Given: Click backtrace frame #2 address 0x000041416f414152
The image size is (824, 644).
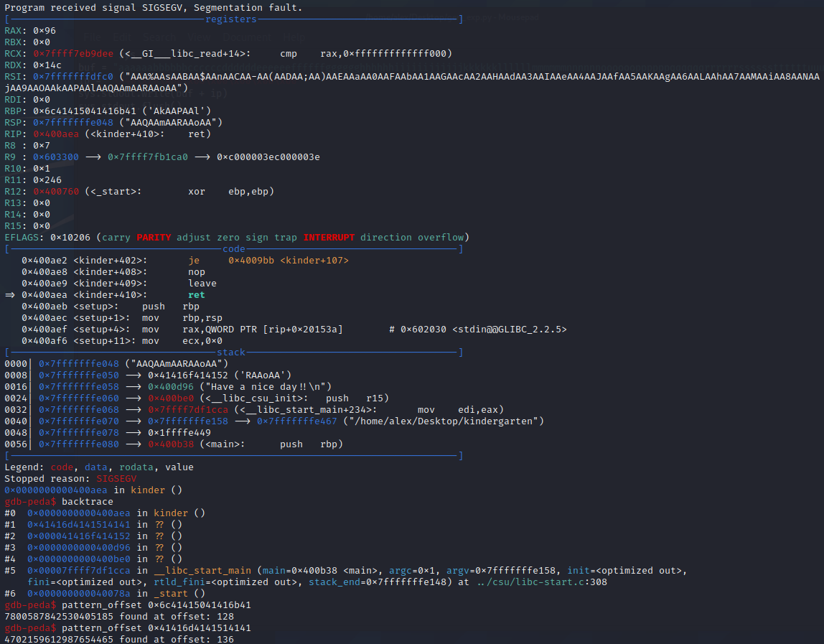Looking at the screenshot, I should [79, 536].
